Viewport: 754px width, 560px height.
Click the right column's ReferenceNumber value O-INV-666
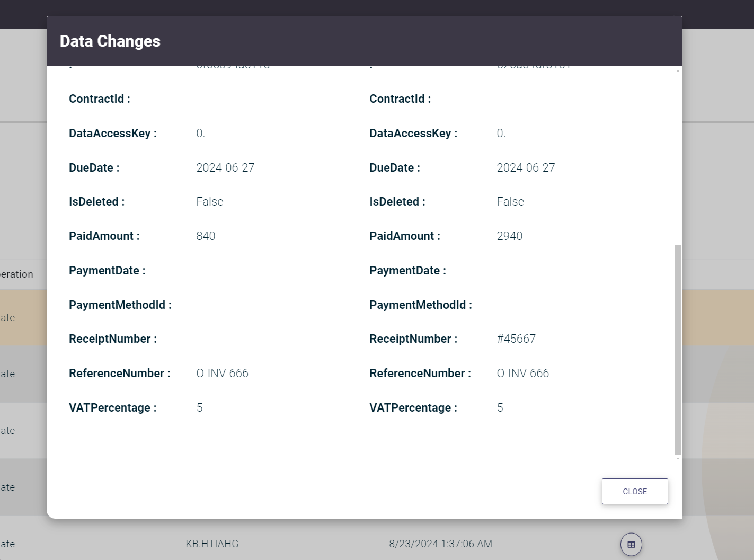[x=522, y=374]
